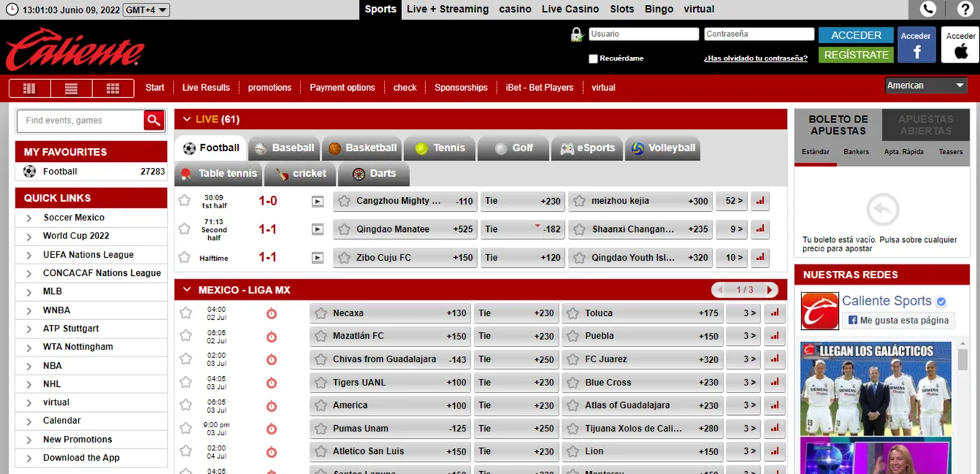
Task: Switch to the eSports live tab
Action: [587, 148]
